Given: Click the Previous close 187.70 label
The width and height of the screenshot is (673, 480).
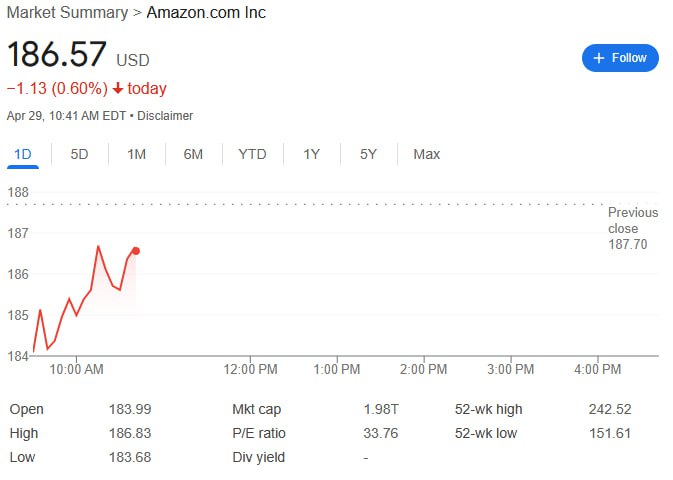Looking at the screenshot, I should pos(633,228).
